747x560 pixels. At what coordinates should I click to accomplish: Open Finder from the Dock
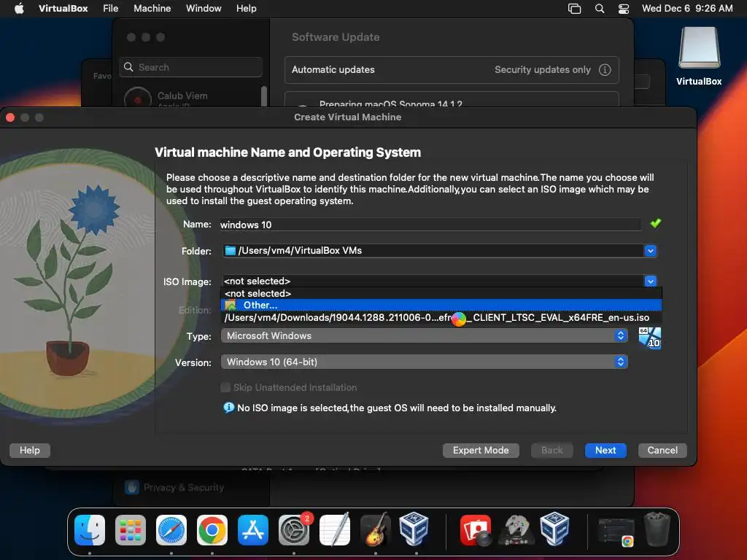point(90,530)
